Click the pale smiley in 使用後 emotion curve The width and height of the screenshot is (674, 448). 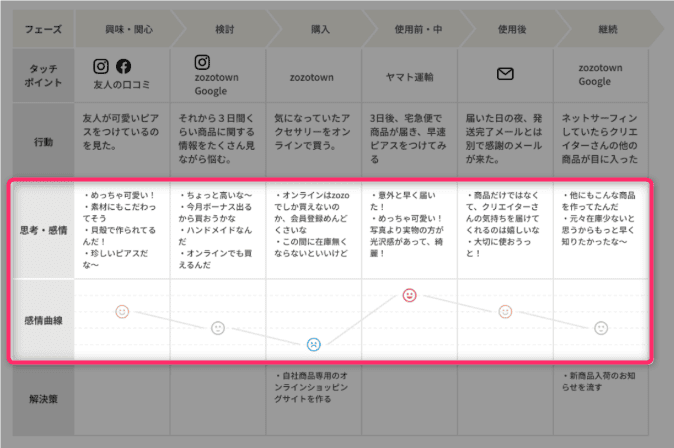pos(505,312)
